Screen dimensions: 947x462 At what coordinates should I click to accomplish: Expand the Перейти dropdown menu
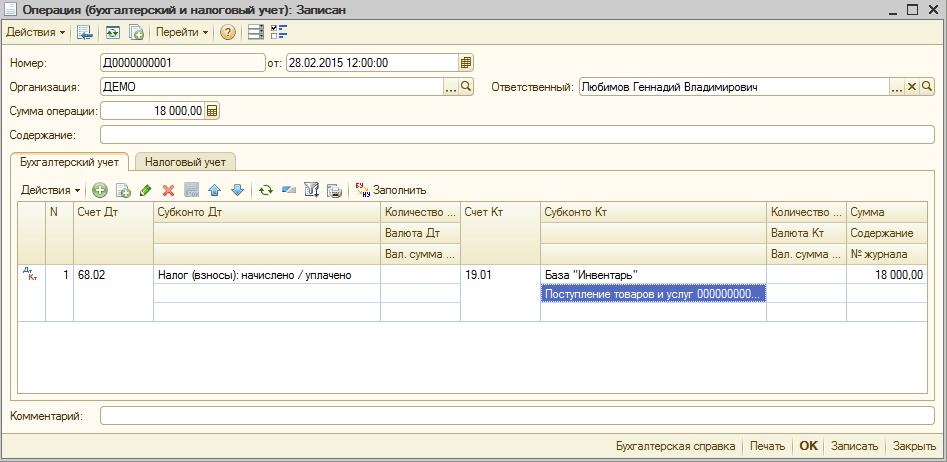(182, 32)
